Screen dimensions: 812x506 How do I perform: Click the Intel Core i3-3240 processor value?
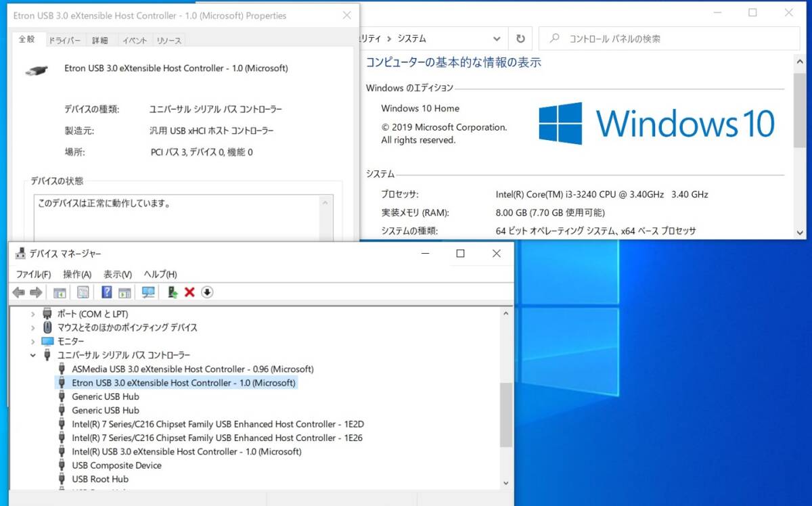point(602,194)
